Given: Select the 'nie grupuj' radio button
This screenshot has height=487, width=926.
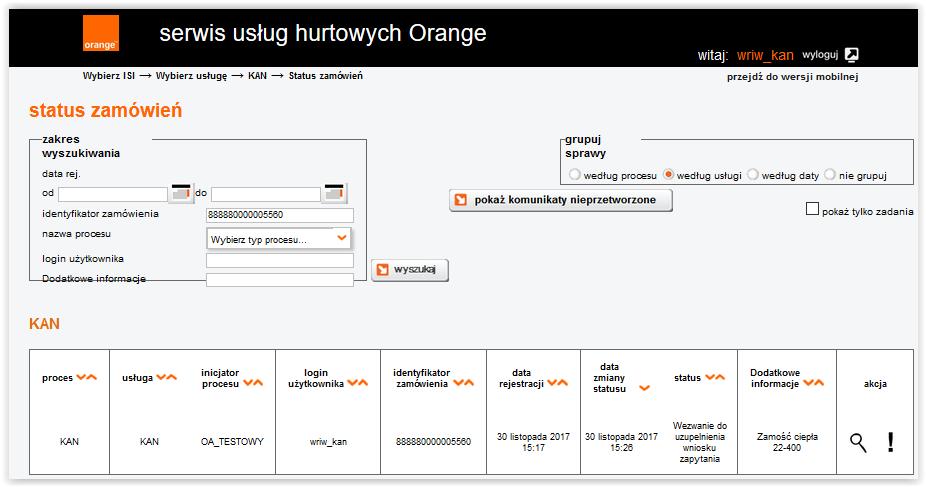Looking at the screenshot, I should pos(830,175).
